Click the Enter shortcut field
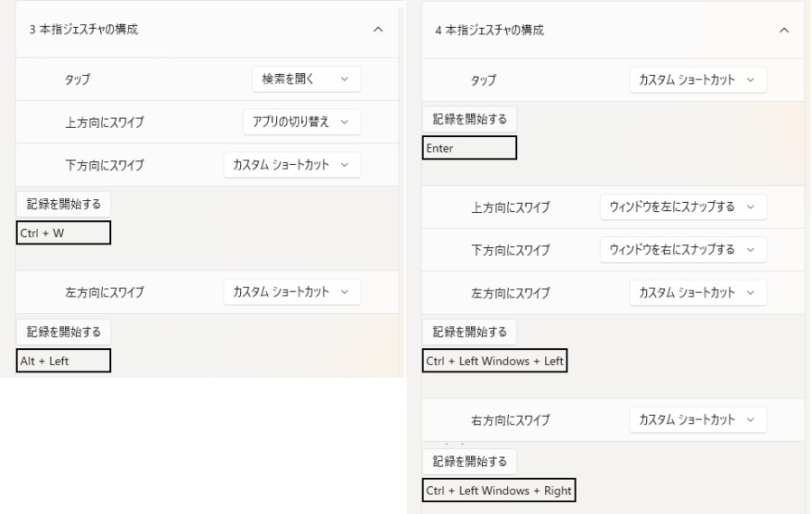 pos(469,149)
